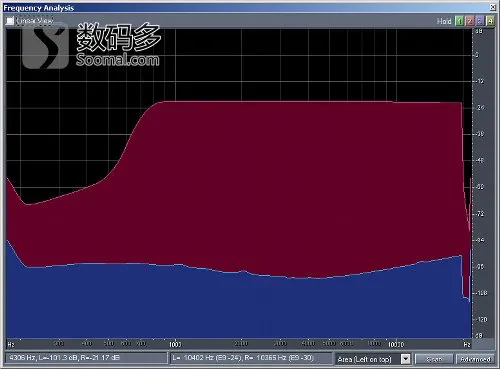Screen dimensions: 500x369
Task: Click the -24 dB scale label
Action: tap(480, 108)
